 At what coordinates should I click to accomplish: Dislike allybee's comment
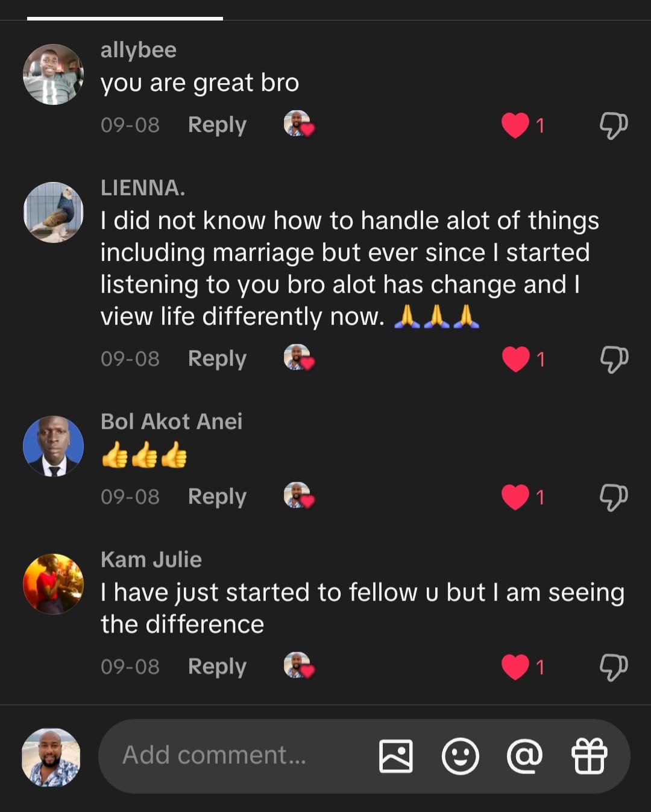(613, 125)
